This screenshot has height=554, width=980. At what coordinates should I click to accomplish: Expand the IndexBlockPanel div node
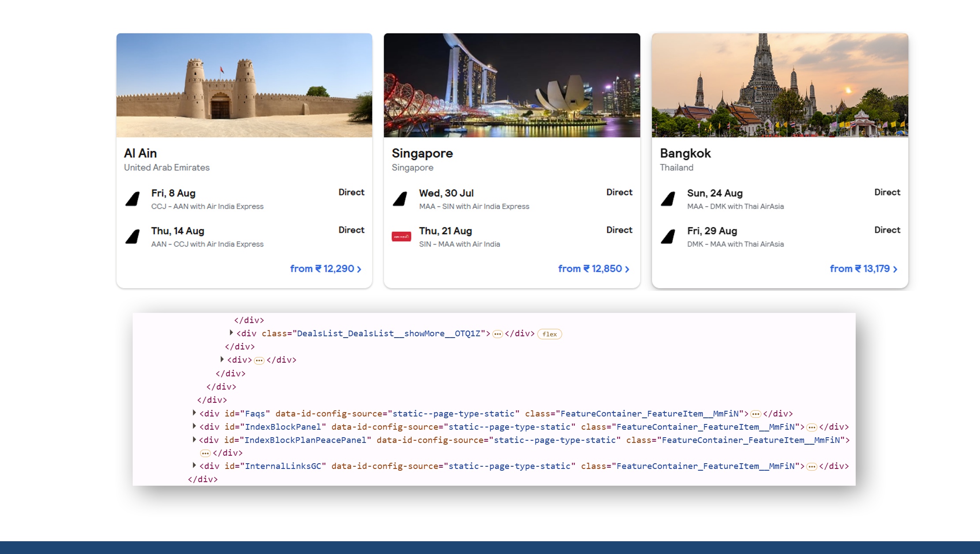pos(194,427)
